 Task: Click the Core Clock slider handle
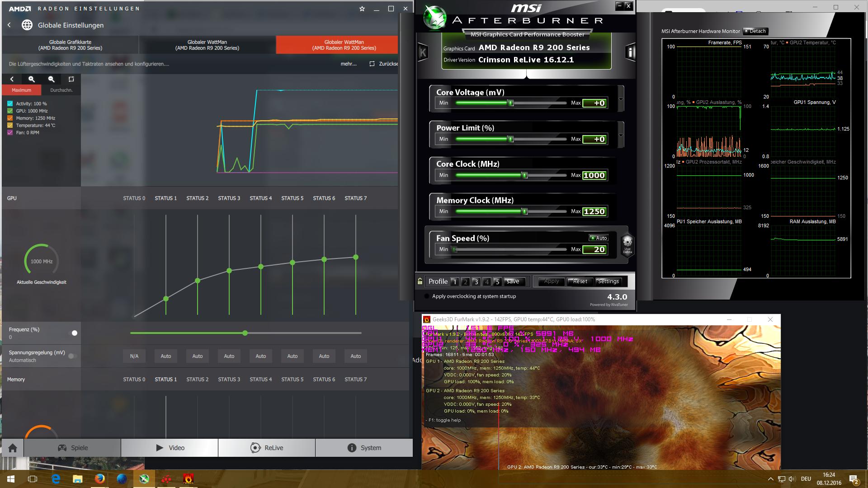click(x=524, y=175)
